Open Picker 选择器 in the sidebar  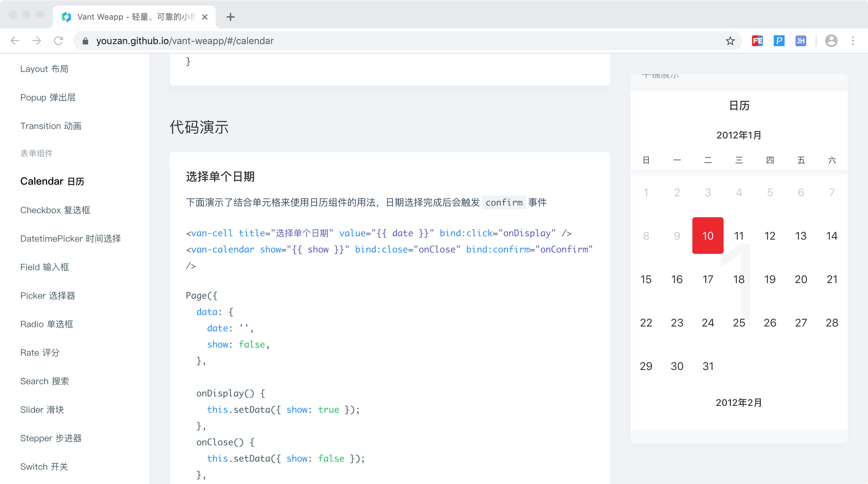pyautogui.click(x=47, y=296)
